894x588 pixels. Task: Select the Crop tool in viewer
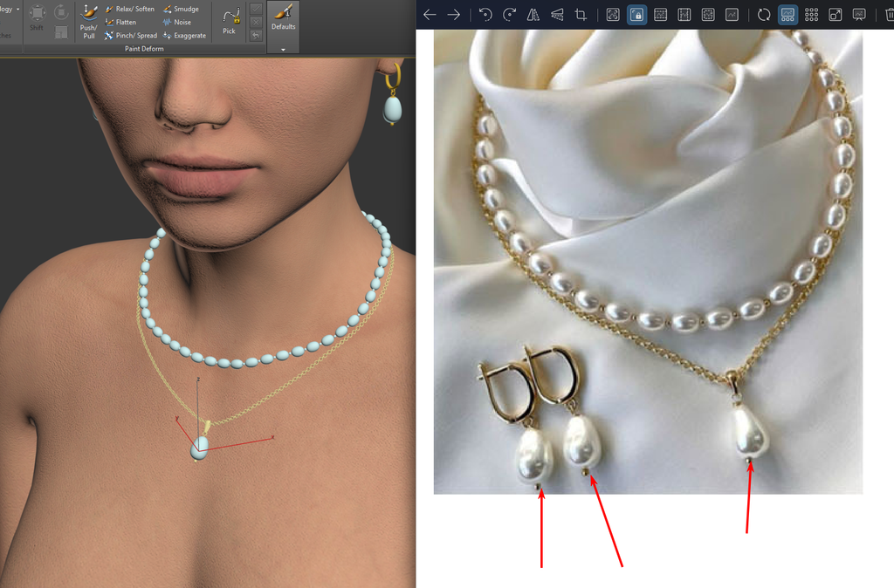581,14
